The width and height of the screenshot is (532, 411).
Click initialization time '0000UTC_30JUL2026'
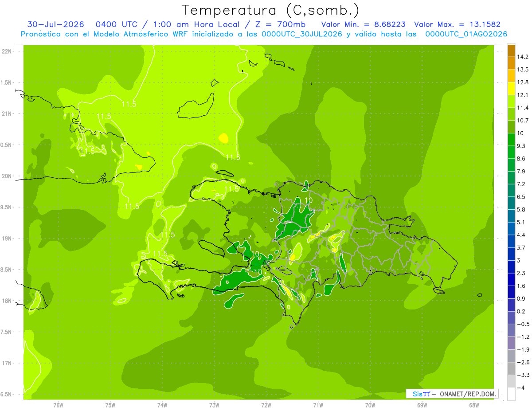(x=302, y=34)
